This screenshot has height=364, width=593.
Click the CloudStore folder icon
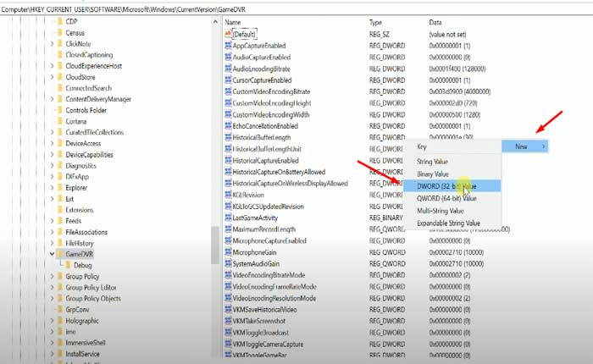[60, 77]
